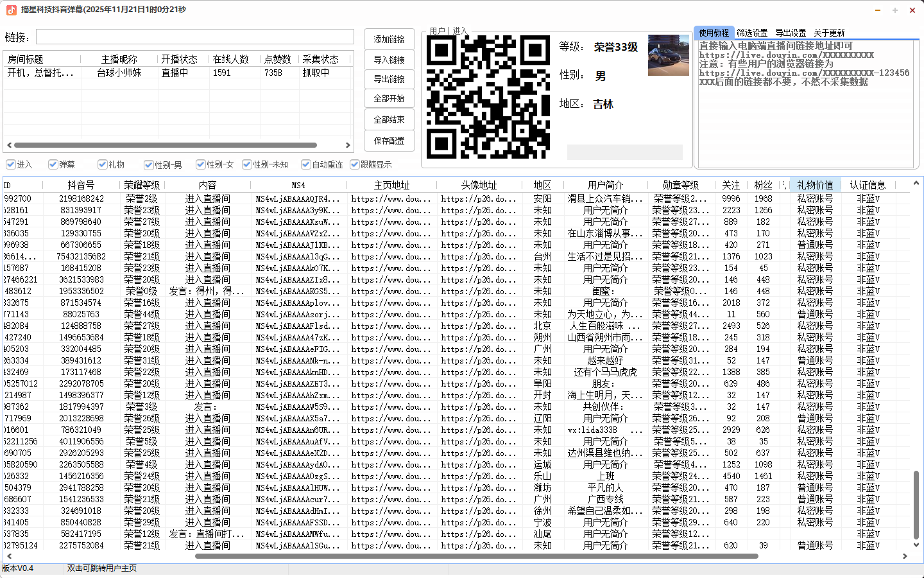Viewport: 924px width, 578px height.
Task: Click the table's horizontal scrollbar thumb
Action: pyautogui.click(x=467, y=556)
